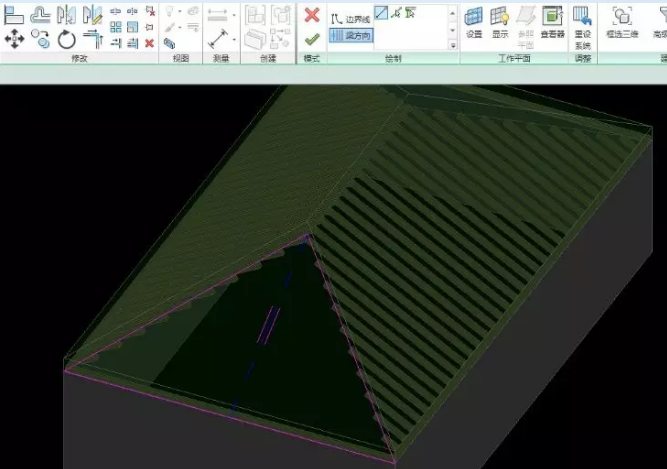
Task: Click the Create Similar icon
Action: coord(280,38)
